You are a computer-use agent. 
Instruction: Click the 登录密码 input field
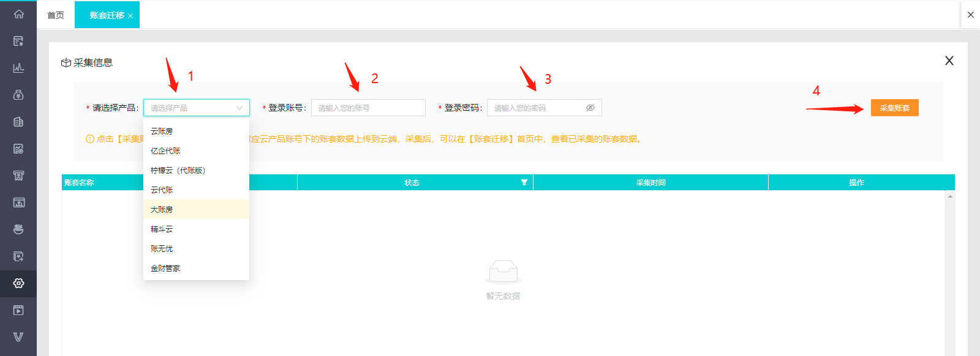(x=545, y=108)
